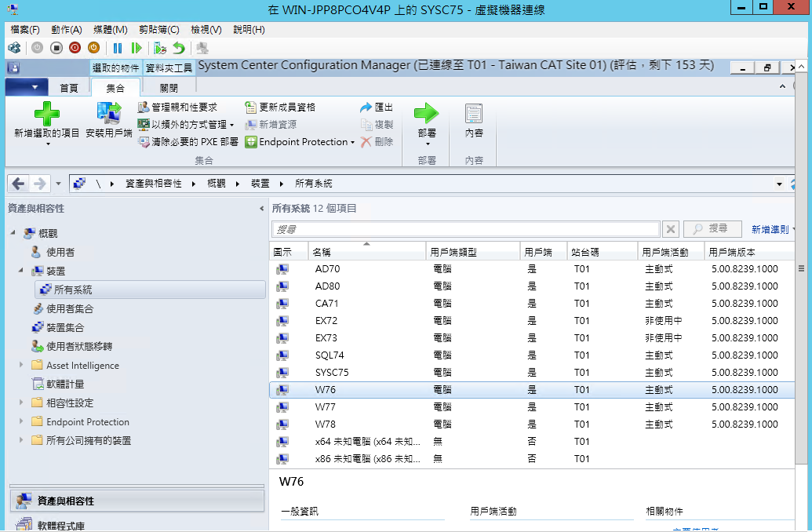This screenshot has height=532, width=812.
Task: Click the green 部署 arrow icon
Action: [x=427, y=113]
